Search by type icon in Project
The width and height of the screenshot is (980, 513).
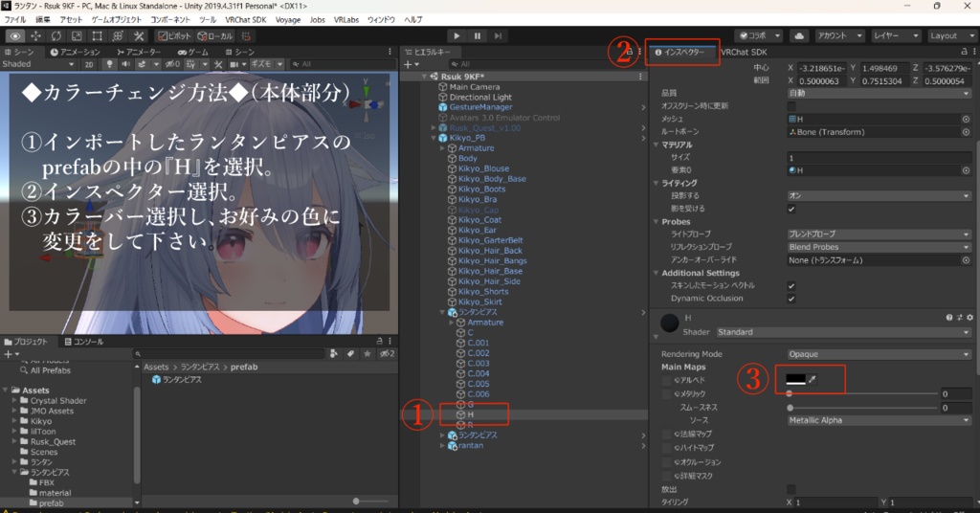click(334, 354)
